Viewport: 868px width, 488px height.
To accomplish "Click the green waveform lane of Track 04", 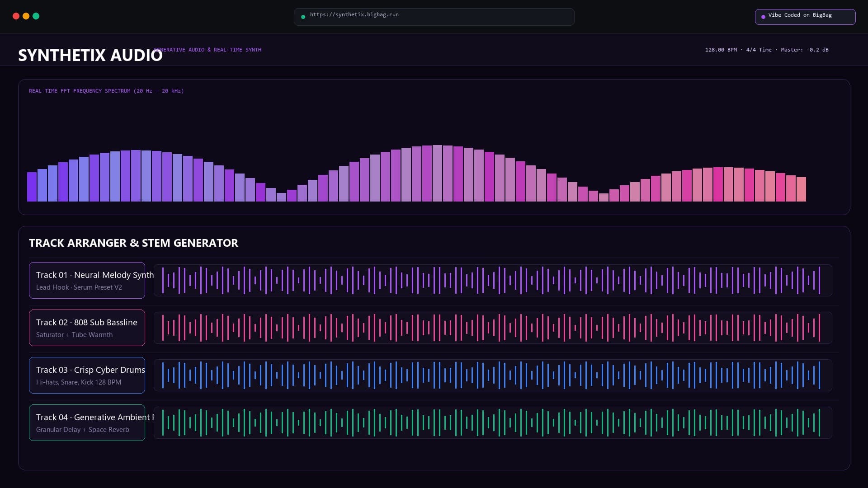I will coord(493,422).
